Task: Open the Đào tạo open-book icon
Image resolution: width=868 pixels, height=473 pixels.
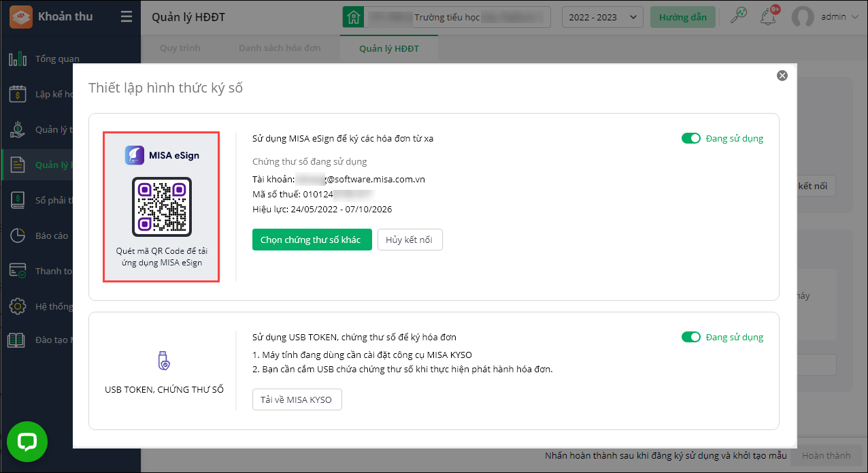Action: pos(18,340)
